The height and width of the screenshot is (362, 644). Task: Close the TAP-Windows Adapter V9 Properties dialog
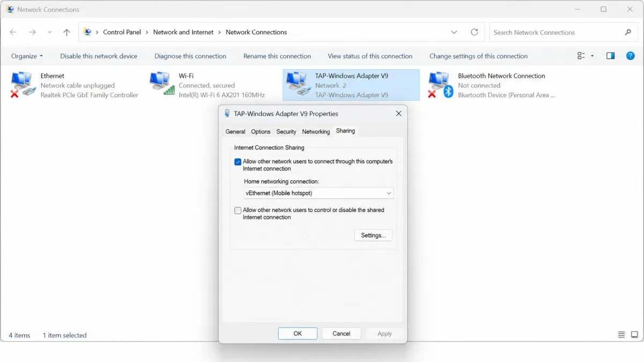[x=398, y=114]
